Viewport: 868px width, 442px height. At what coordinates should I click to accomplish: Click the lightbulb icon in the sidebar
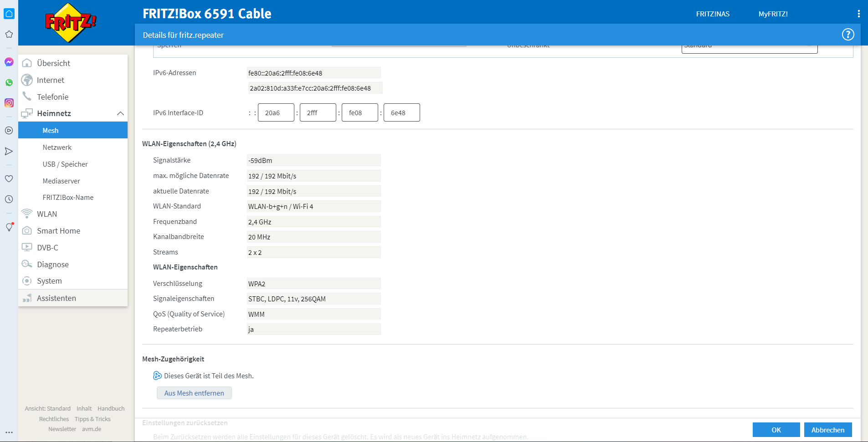click(9, 227)
